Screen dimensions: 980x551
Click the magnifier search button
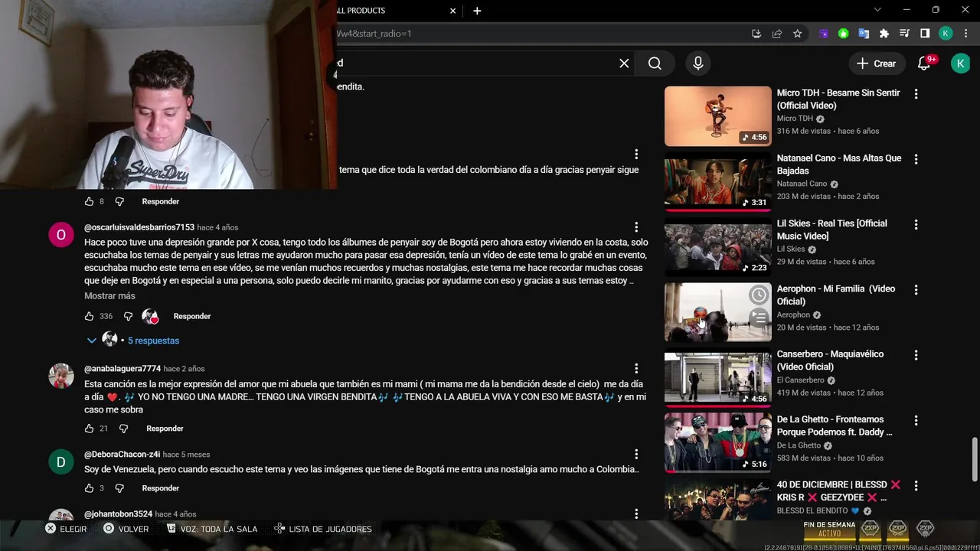coord(655,64)
